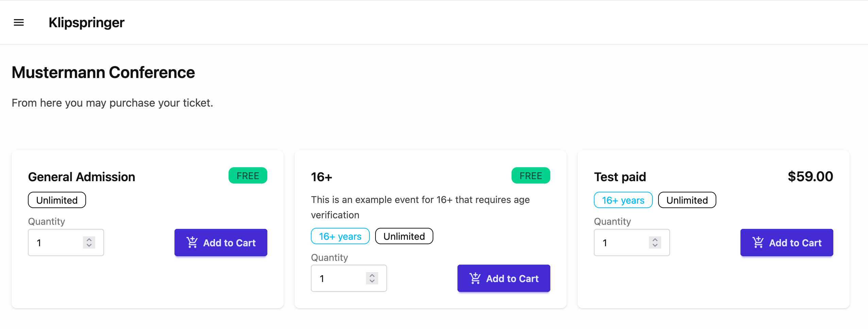Viewport: 868px width, 329px height.
Task: Click the FREE badge on General Admission
Action: pos(248,176)
